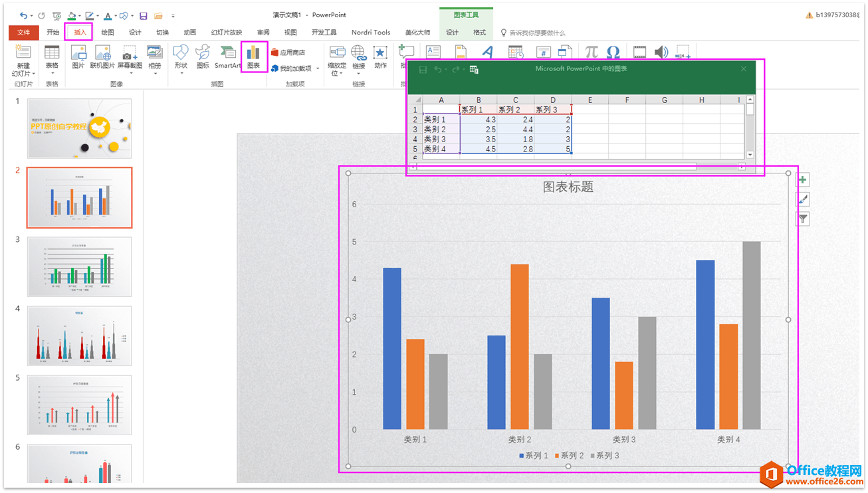Screen dimensions: 868x493
Task: Insert a SmartArt graphic
Action: click(227, 56)
